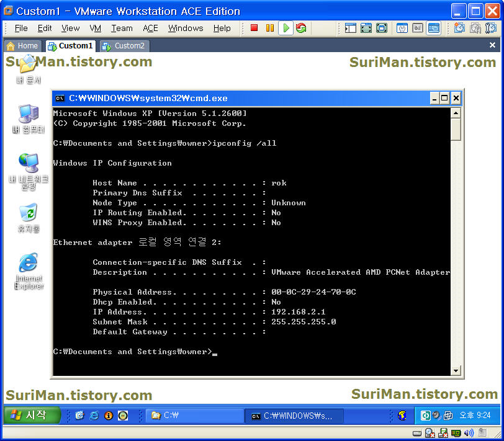504x441 pixels.
Task: Click the Internet Explorer quick launch icon
Action: click(94, 416)
